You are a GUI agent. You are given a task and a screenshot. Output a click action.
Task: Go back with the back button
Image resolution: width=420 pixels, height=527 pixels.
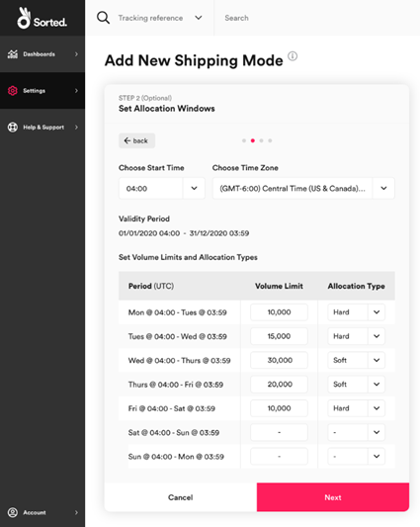(x=136, y=140)
